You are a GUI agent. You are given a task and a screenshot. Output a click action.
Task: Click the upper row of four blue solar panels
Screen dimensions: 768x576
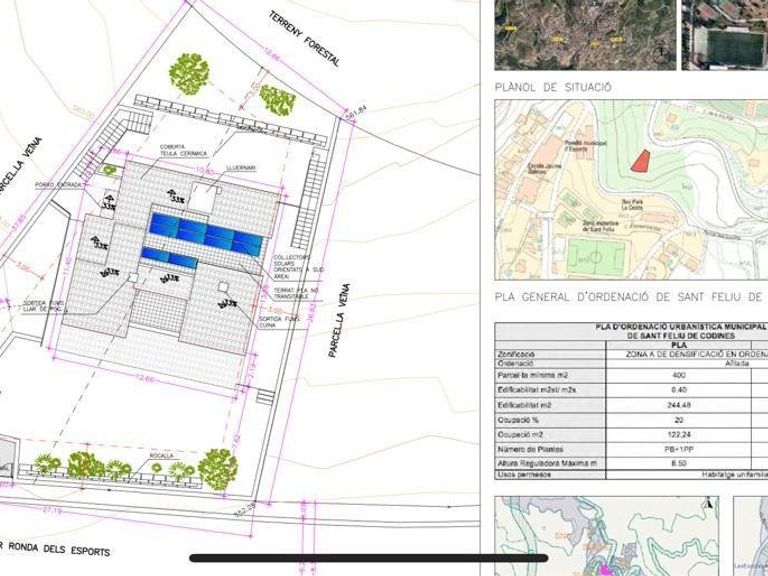pos(206,234)
